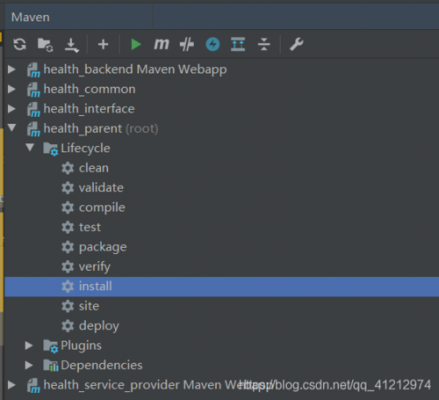This screenshot has width=439, height=400.
Task: Click gear icon beside deploy goal
Action: (x=68, y=326)
